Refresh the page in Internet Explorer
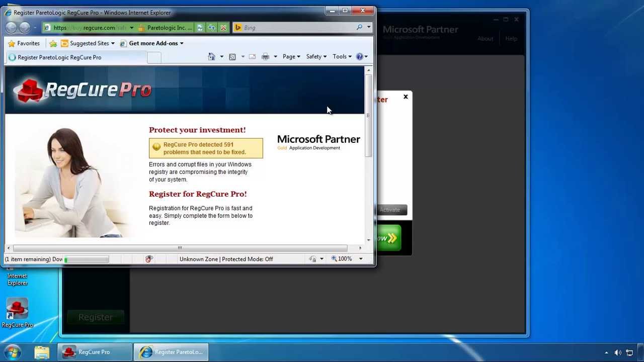The image size is (644, 362). (211, 28)
